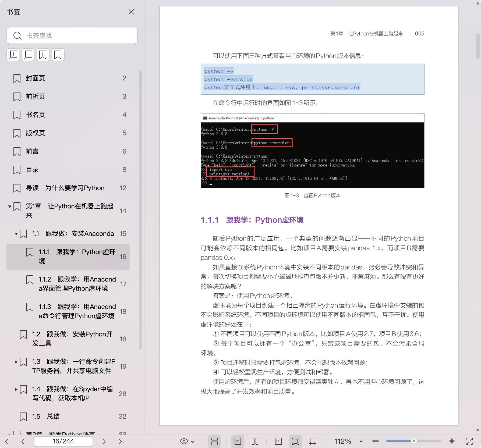
Task: Open the 导读 为什么要学习Python bookmark
Action: coord(68,188)
